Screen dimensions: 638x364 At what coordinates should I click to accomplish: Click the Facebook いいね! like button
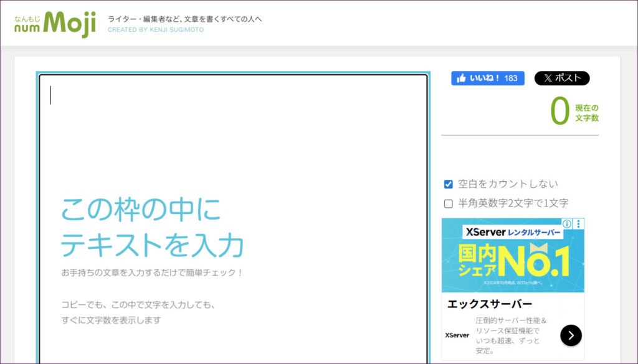pyautogui.click(x=487, y=78)
